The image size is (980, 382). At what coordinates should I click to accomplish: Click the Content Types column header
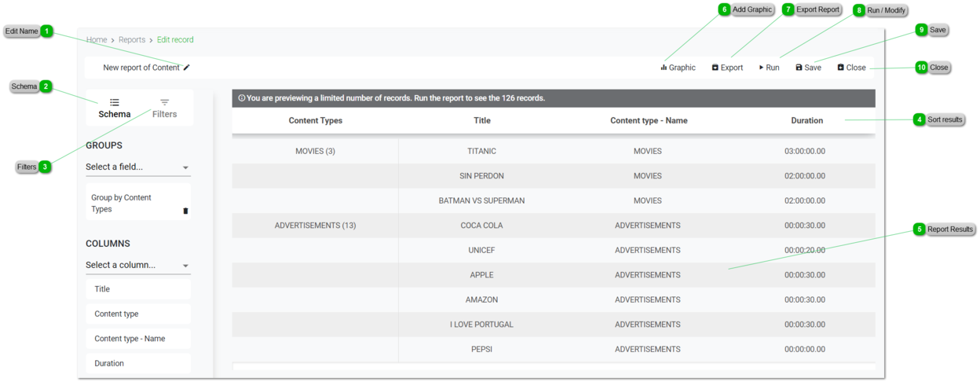(315, 121)
